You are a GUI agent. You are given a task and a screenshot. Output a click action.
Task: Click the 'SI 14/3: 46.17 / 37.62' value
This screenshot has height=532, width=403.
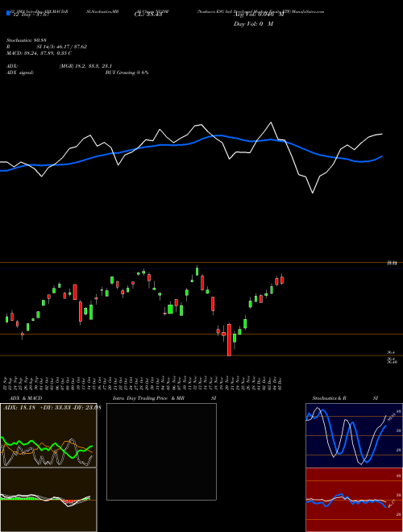click(x=62, y=47)
